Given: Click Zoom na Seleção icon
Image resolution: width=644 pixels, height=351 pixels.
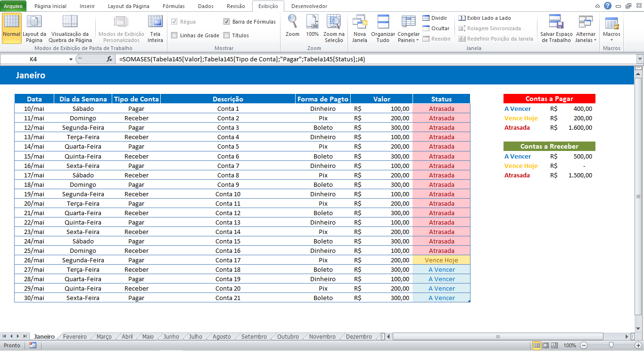Looking at the screenshot, I should (334, 28).
